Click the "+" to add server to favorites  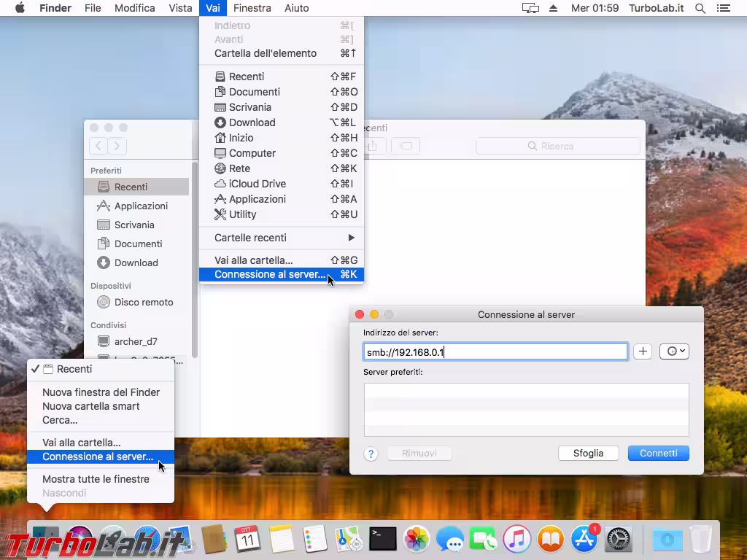[642, 351]
